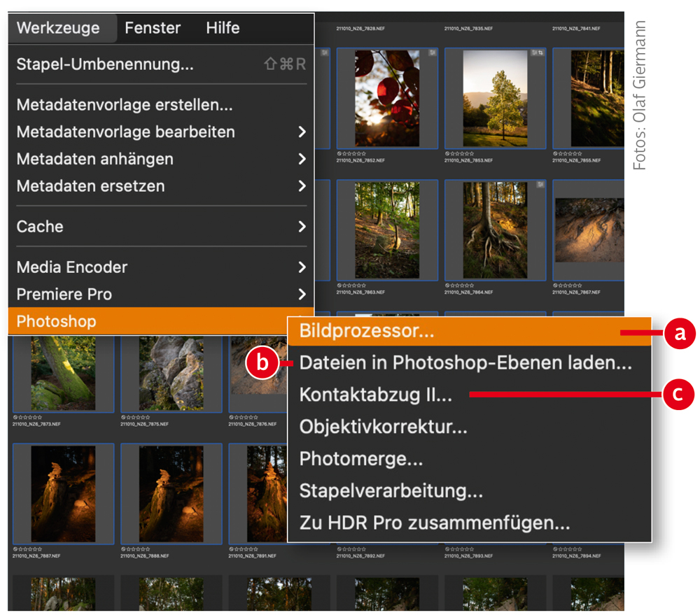
Task: Expand the Metadatenvorlage bearbeiten submenu
Action: tap(161, 132)
